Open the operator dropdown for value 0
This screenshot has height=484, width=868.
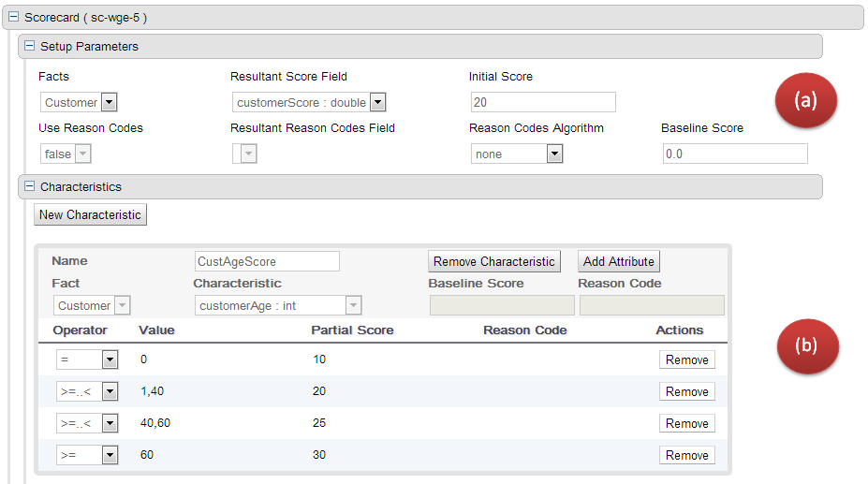110,360
